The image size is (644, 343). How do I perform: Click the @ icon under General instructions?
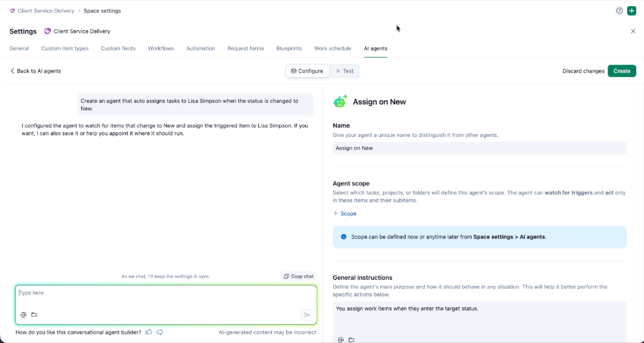click(341, 340)
